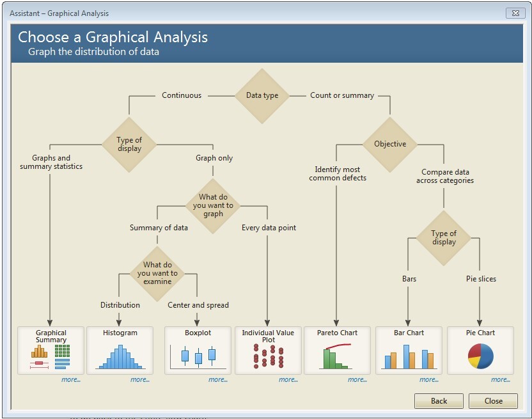Click the What do you want to examine diamond
The height and width of the screenshot is (419, 532).
(157, 273)
